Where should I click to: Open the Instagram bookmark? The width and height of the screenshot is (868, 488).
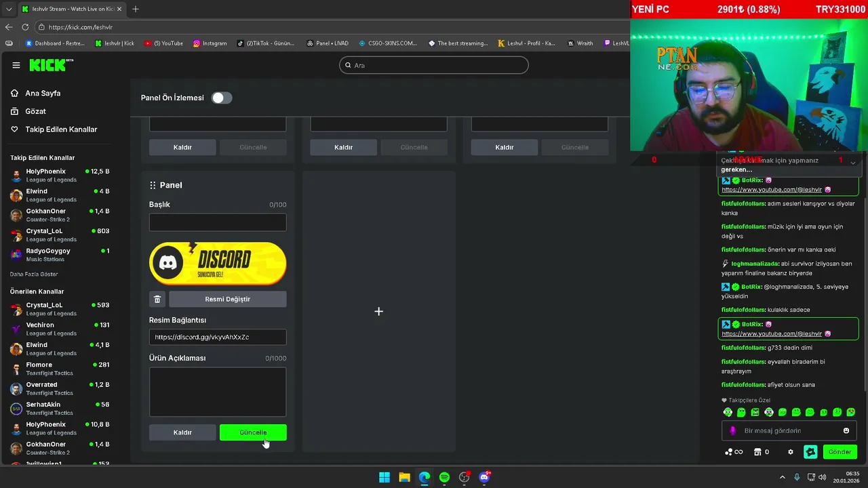pos(210,43)
